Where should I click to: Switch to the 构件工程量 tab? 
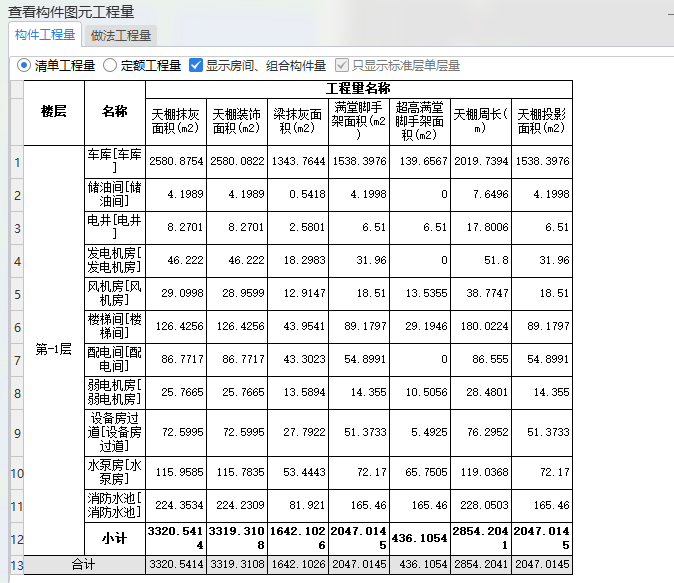45,35
